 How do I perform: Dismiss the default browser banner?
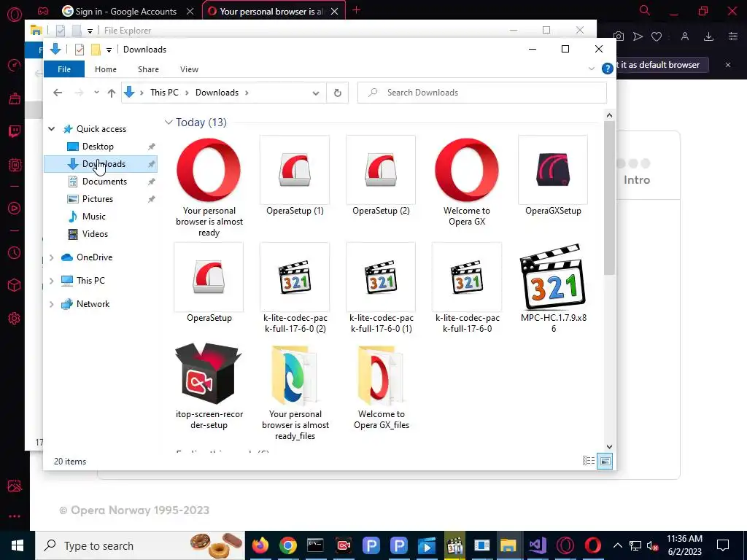click(728, 65)
